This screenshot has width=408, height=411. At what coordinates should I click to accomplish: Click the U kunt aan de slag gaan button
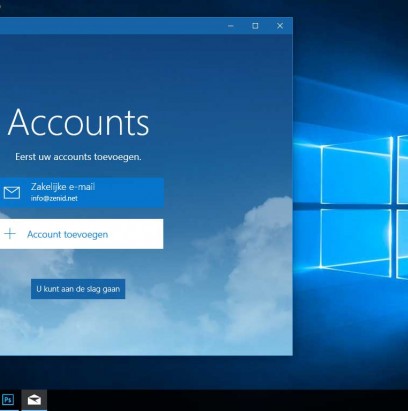(x=78, y=289)
